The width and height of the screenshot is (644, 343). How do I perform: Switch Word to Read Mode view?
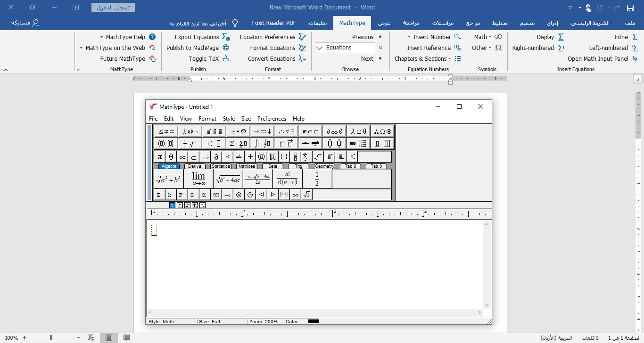tap(126, 338)
